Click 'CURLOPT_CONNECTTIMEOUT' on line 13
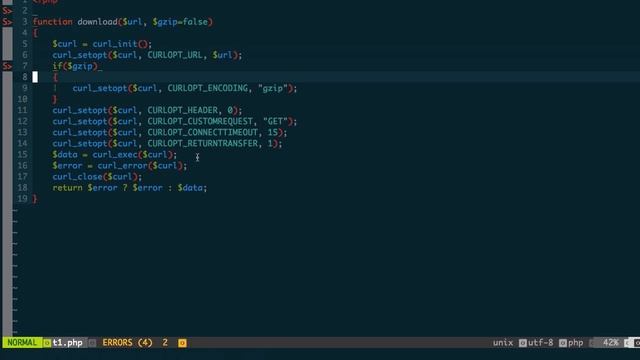Viewport: 640px width, 360px height. pyautogui.click(x=202, y=132)
